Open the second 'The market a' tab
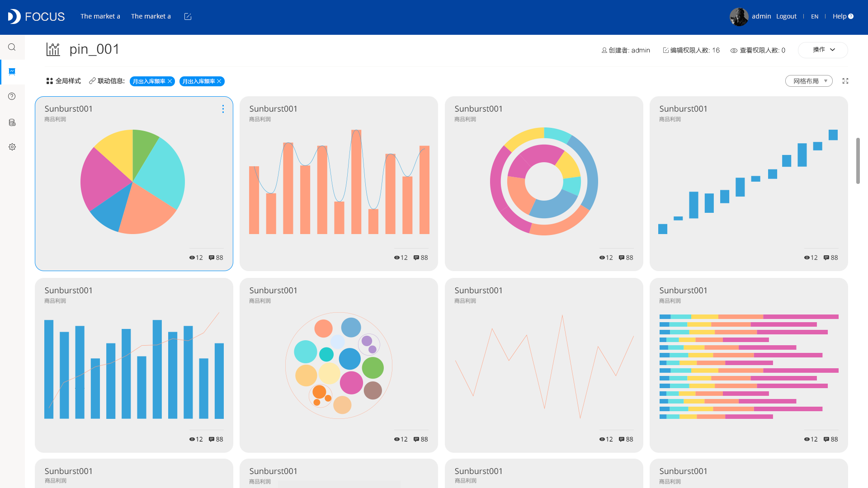 pyautogui.click(x=151, y=16)
